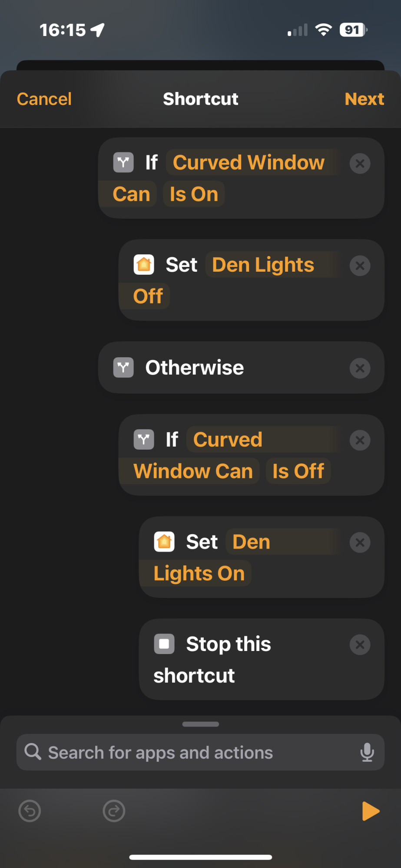Remove the first If Curved Window Can action
This screenshot has width=401, height=868.
(360, 164)
